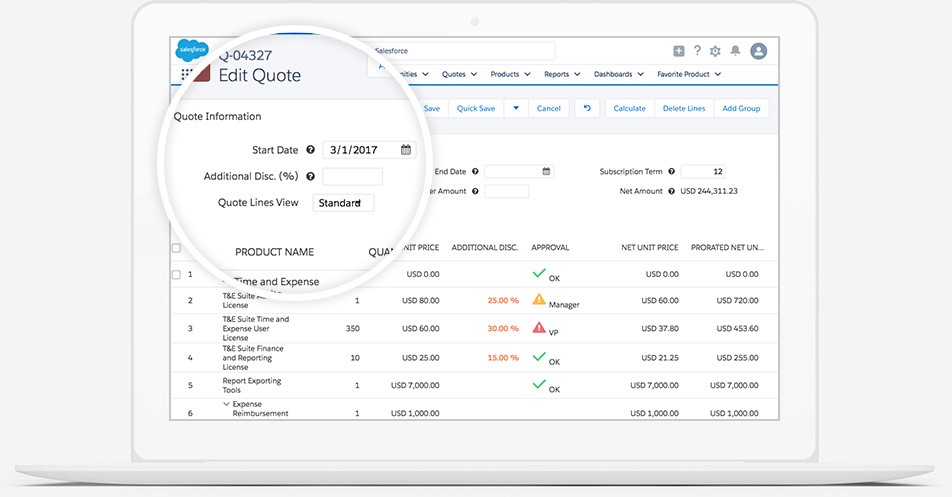Click the orange Manager warning icon
952x497 pixels.
point(539,299)
